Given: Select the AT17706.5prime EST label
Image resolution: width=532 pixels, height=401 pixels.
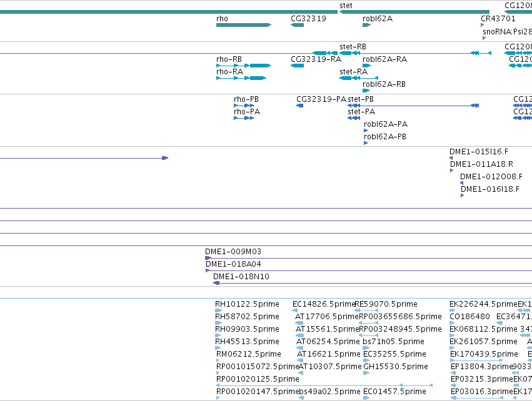Looking at the screenshot, I should pos(327,317).
